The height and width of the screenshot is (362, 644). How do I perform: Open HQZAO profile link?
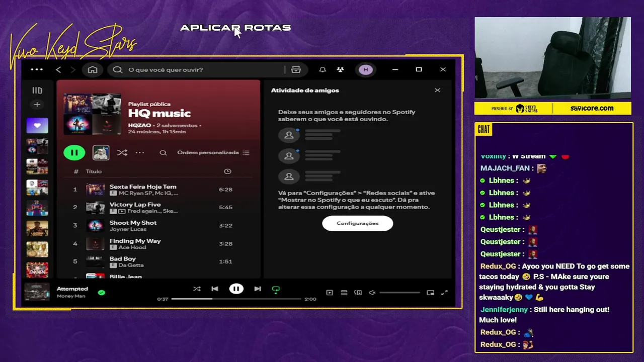click(x=140, y=125)
